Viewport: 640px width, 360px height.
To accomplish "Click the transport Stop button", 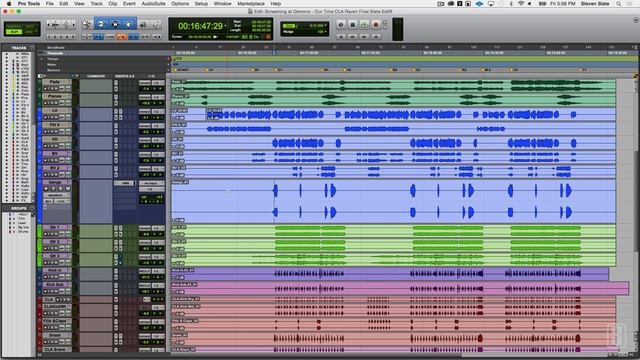I will (x=353, y=25).
